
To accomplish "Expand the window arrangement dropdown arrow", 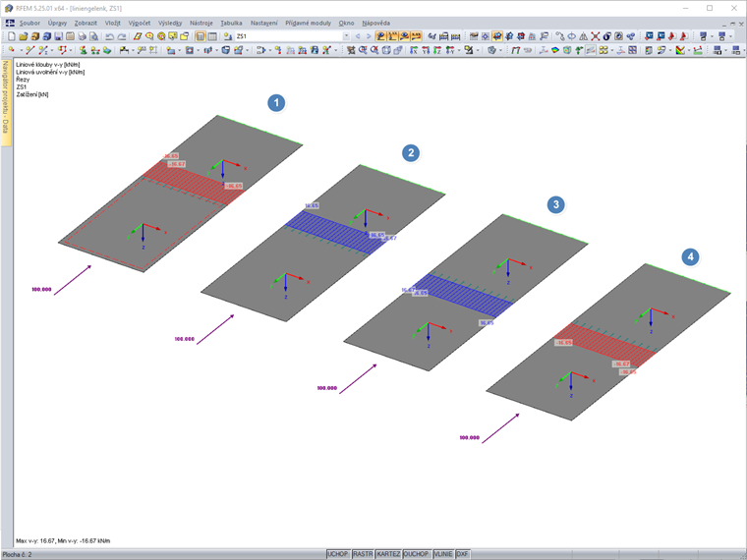I will (x=713, y=36).
